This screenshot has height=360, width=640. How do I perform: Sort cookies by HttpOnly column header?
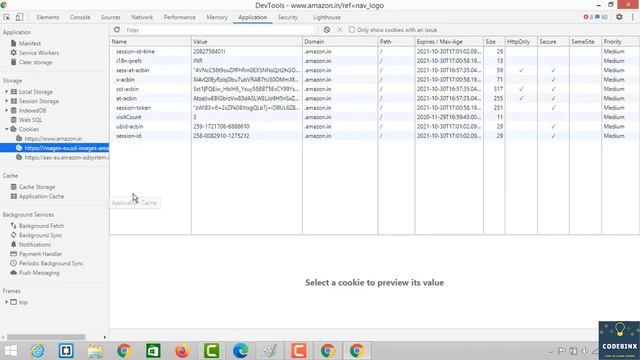tap(521, 42)
